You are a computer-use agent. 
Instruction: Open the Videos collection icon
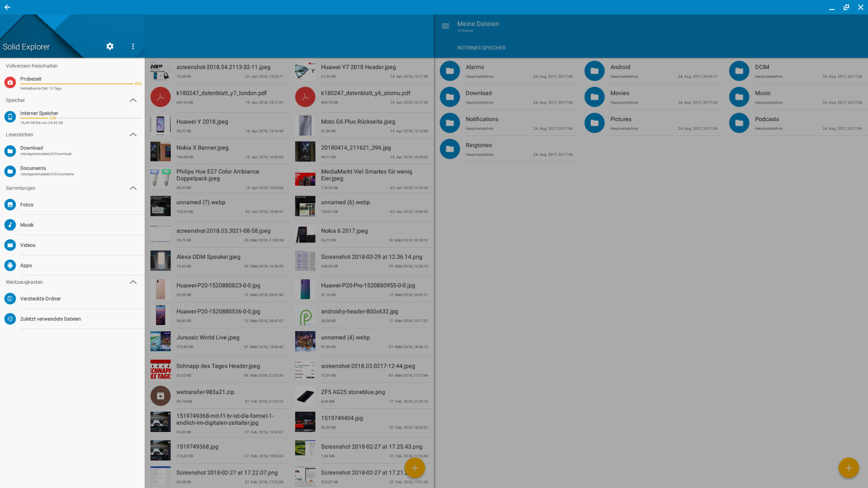click(10, 245)
